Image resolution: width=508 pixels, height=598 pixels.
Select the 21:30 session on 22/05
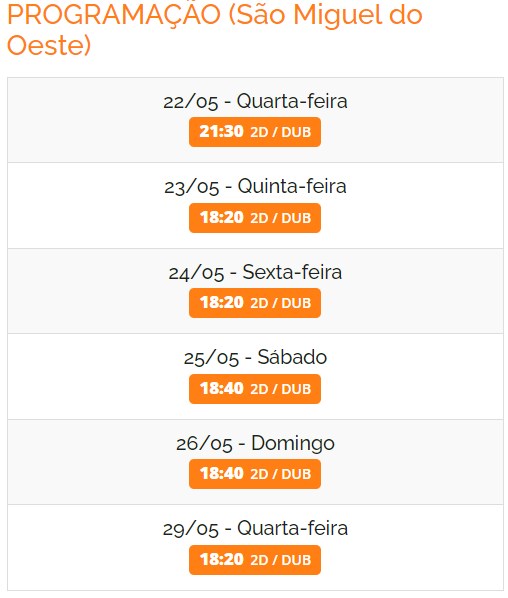(255, 132)
